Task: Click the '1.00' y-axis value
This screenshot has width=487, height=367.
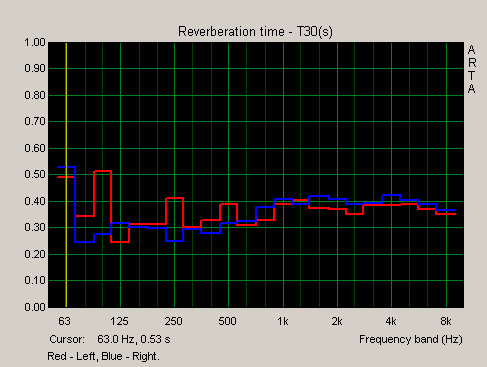Action: (x=35, y=42)
